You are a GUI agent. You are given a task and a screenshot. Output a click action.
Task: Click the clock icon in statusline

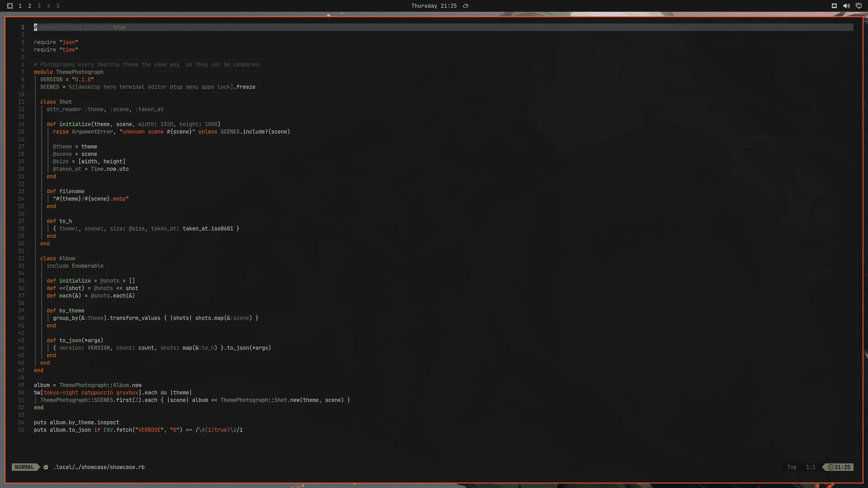pos(830,467)
